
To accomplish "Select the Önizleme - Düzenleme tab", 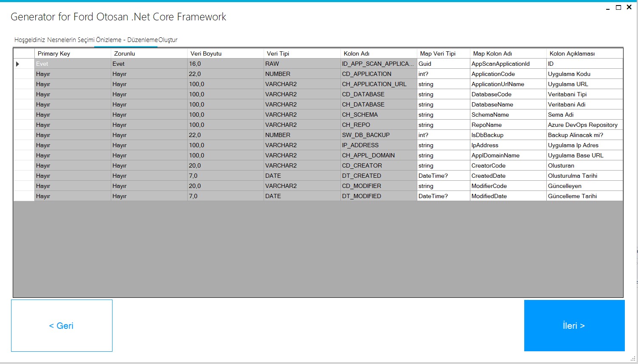I will coord(126,40).
